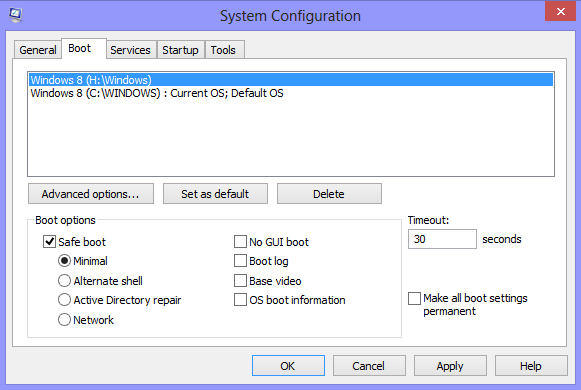Delete the selected boot entry
The image size is (581, 390).
point(329,194)
